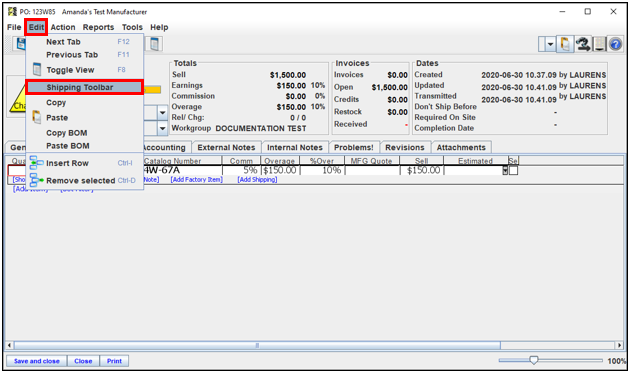The height and width of the screenshot is (375, 630).
Task: Click the Catalog Number column header
Action: pos(182,161)
